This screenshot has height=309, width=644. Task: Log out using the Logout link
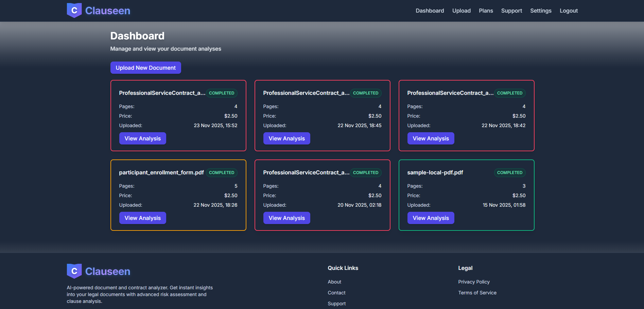569,11
